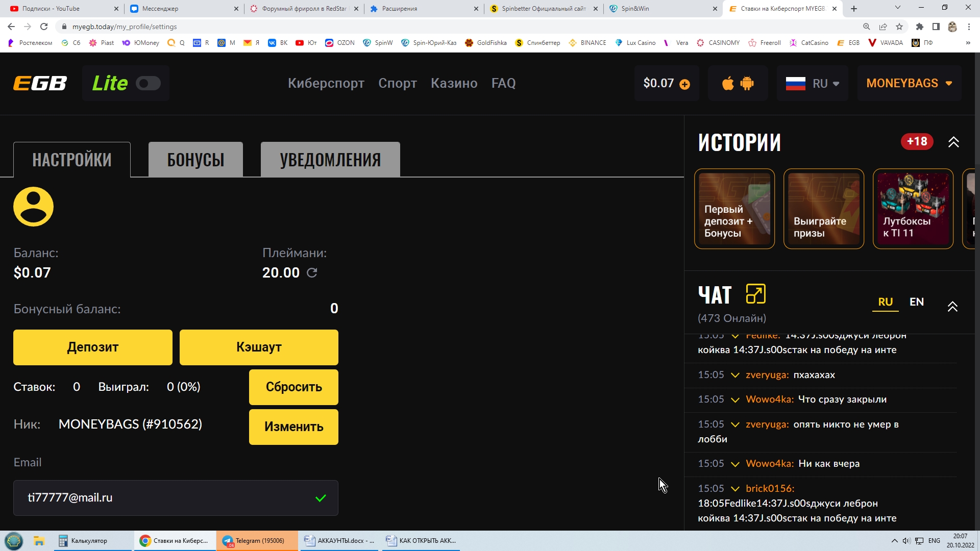
Task: Open Калькулятор from the taskbar
Action: coord(92,541)
